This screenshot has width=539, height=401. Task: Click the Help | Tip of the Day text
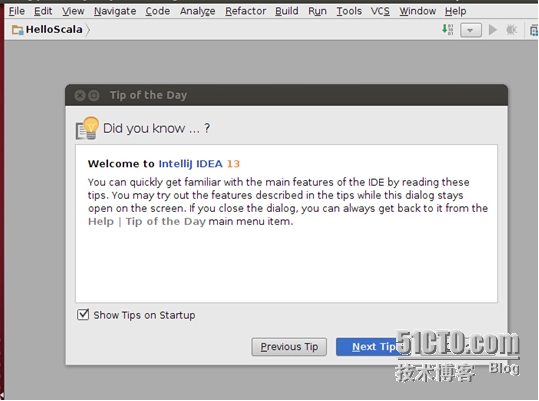(147, 221)
